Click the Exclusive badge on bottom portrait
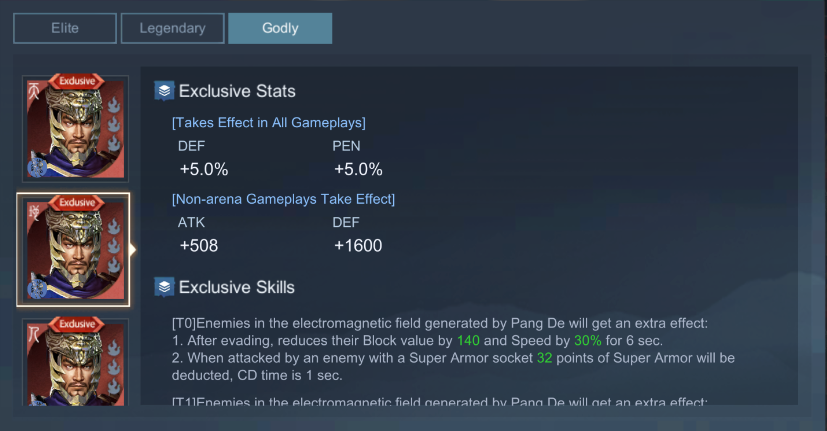Image resolution: width=827 pixels, height=431 pixels. click(77, 324)
